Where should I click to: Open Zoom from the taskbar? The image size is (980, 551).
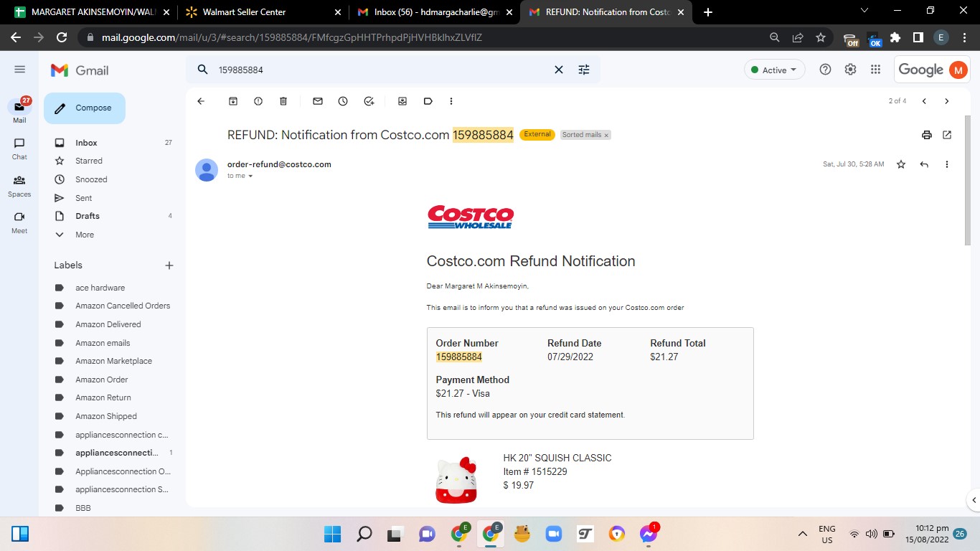click(x=553, y=534)
